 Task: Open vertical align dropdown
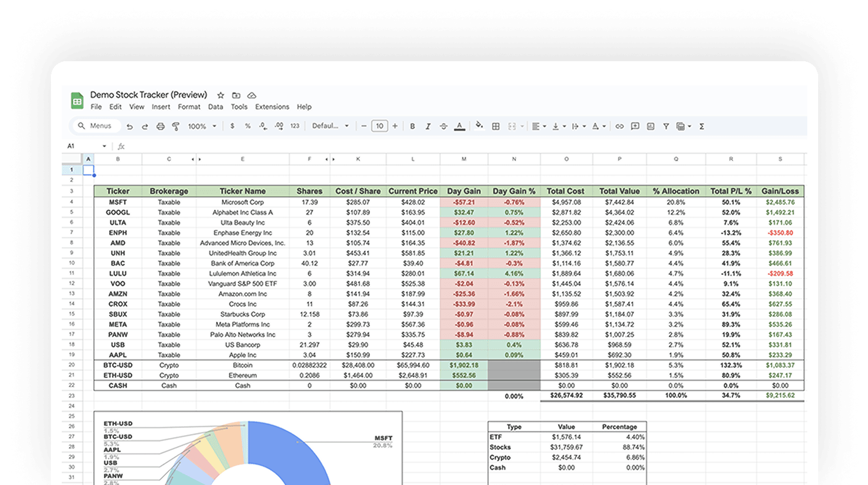559,126
